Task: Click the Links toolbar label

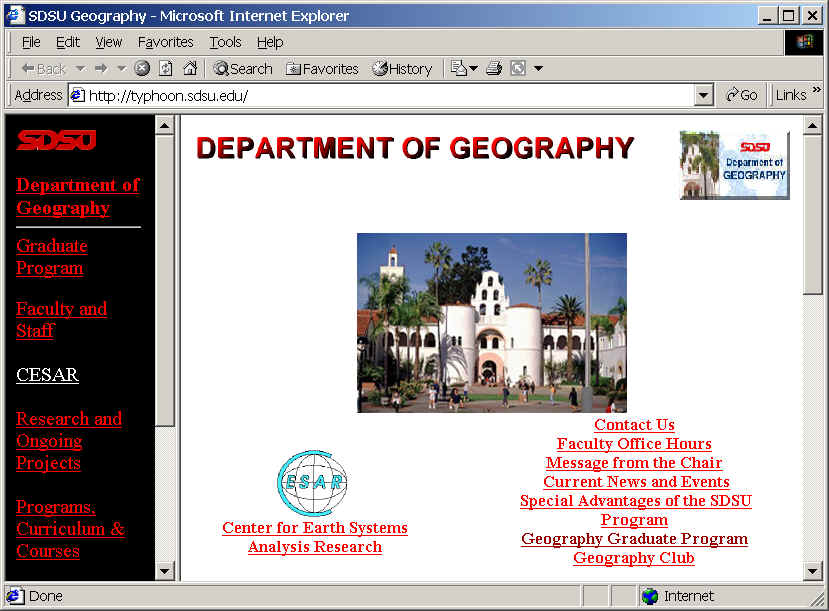Action: [791, 95]
